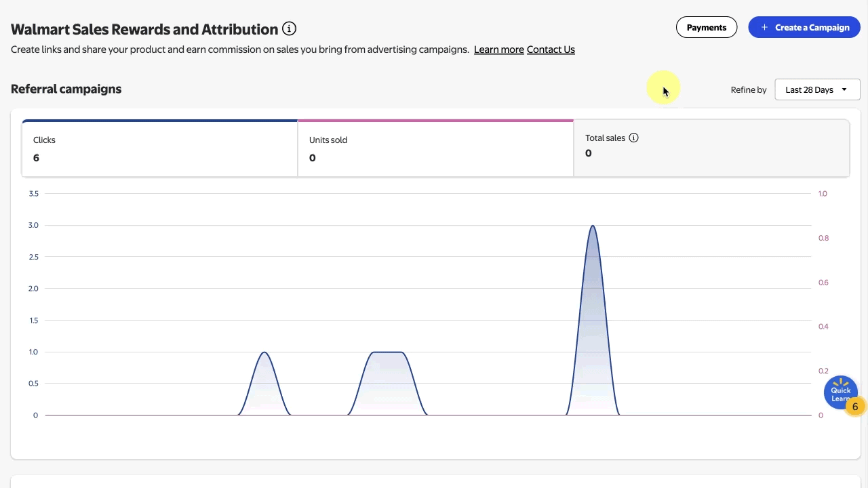Select the Total sales metric tab
This screenshot has width=868, height=488.
tap(711, 148)
